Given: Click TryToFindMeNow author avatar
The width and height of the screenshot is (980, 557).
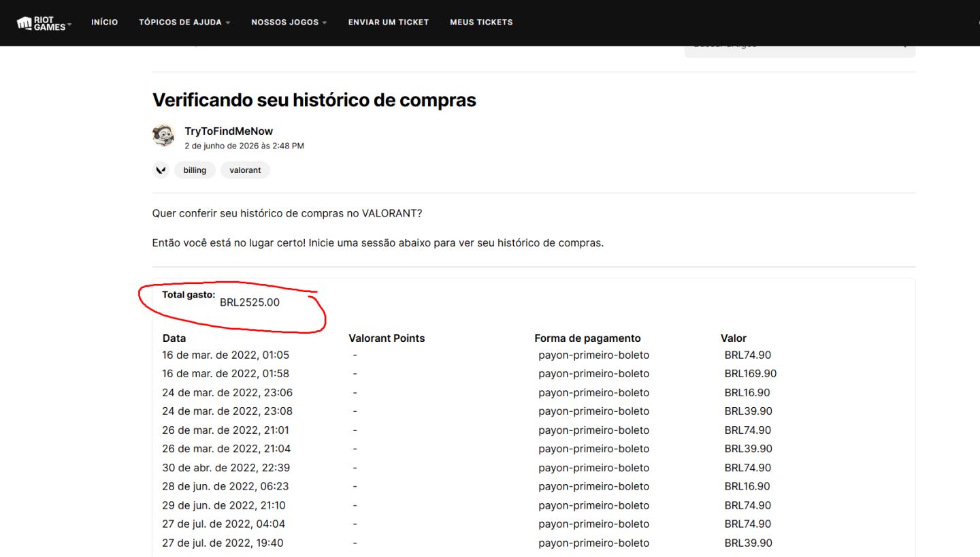Looking at the screenshot, I should tap(163, 136).
